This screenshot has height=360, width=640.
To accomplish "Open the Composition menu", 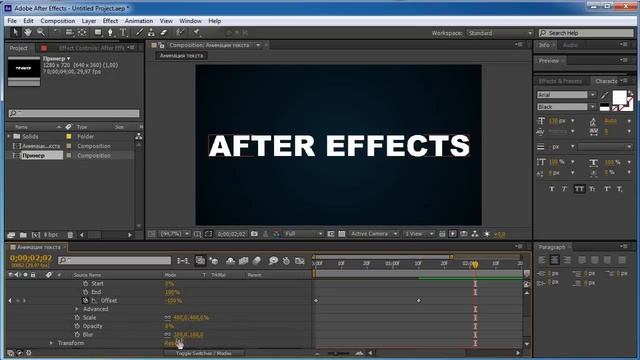I will [58, 21].
